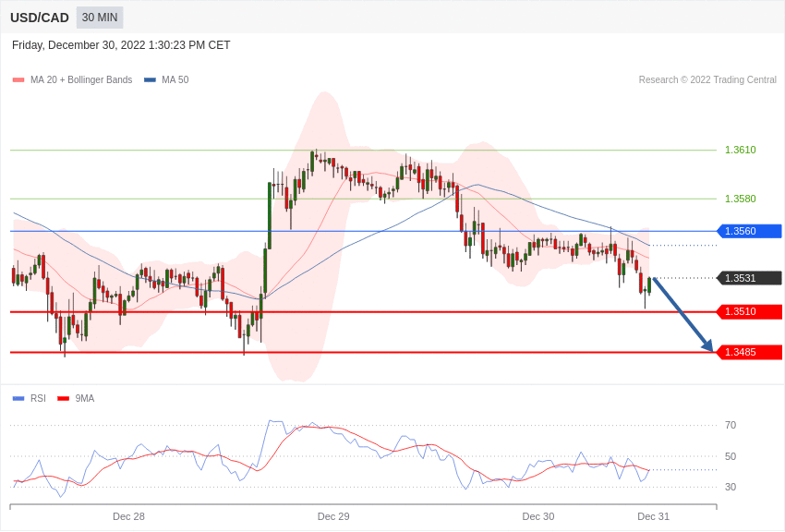Click the black 1.3531 current price tag
Screen dimensions: 785x532
coord(749,278)
